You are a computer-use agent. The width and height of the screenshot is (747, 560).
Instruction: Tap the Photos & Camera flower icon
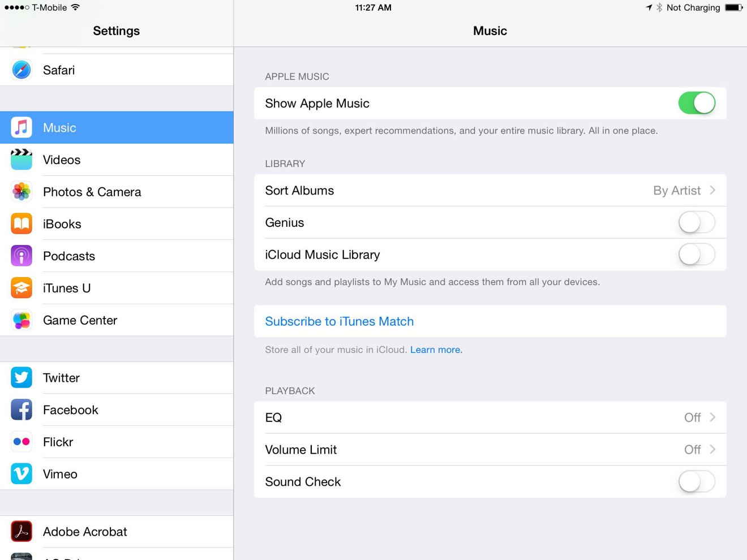pos(22,192)
